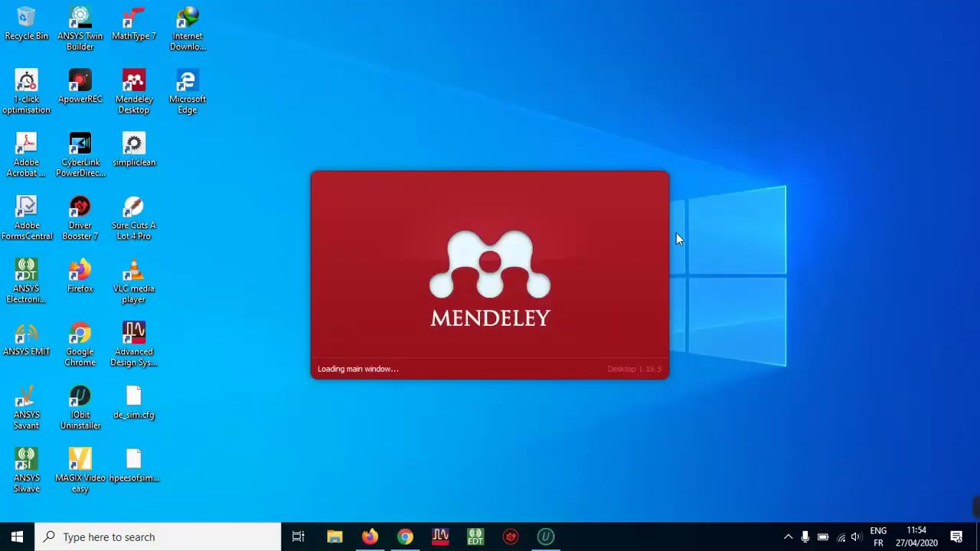Viewport: 980px width, 551px height.
Task: Open Advanced Design System taskbar icon
Action: pos(440,536)
